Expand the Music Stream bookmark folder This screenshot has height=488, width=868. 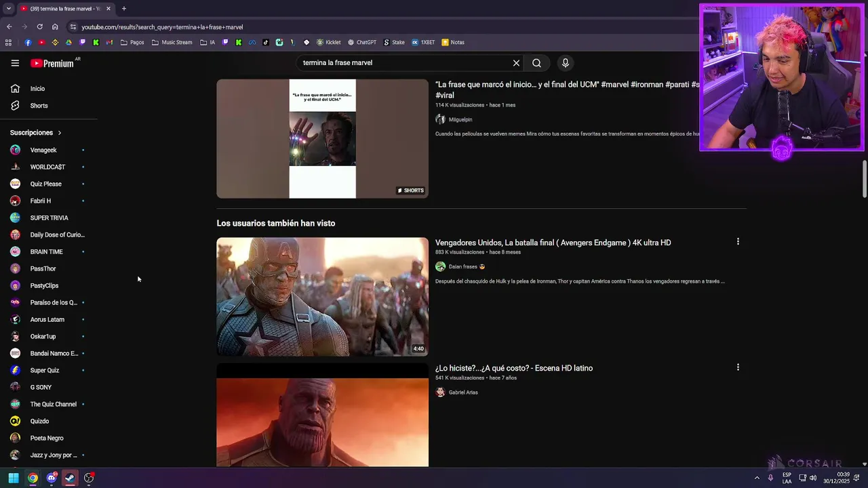pos(172,42)
